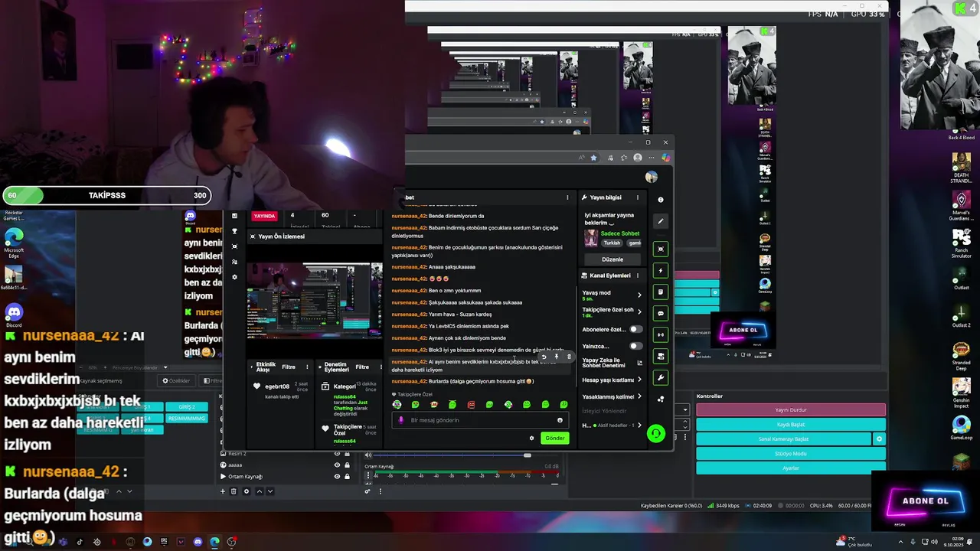Mute the audio mixer speaker icon in OBS
This screenshot has height=551, width=980.
[367, 455]
